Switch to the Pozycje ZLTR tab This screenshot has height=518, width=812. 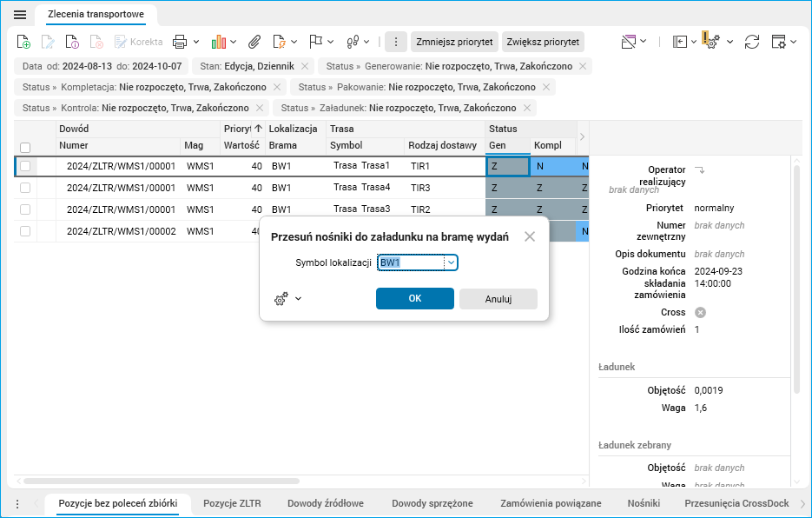coord(232,503)
